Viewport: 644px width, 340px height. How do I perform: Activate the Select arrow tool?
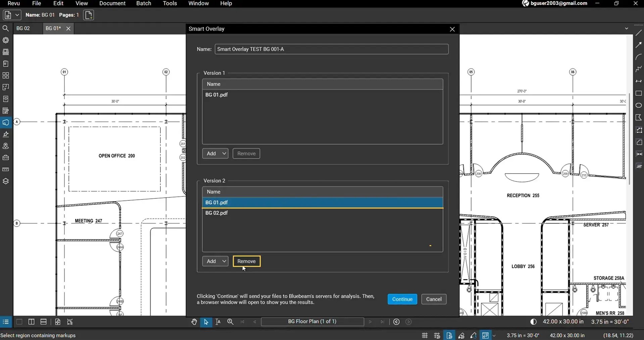point(206,322)
